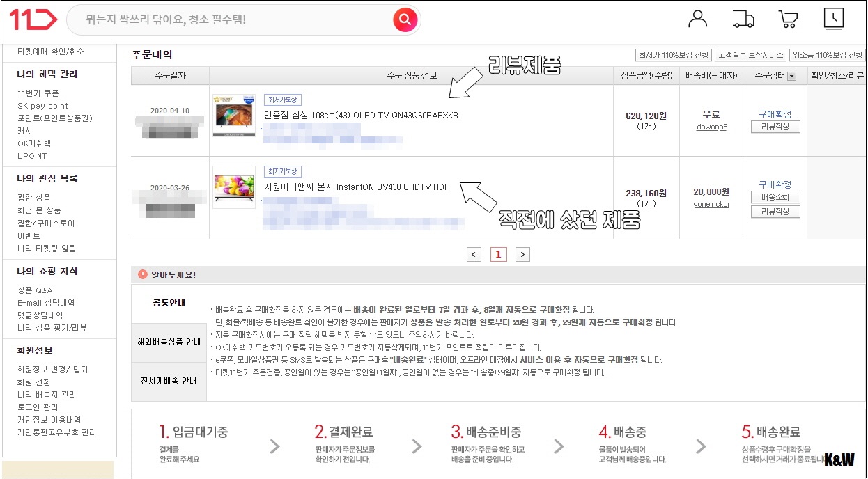
Task: Open 인증점 삼성 108cm QLED TV title
Action: pos(361,115)
